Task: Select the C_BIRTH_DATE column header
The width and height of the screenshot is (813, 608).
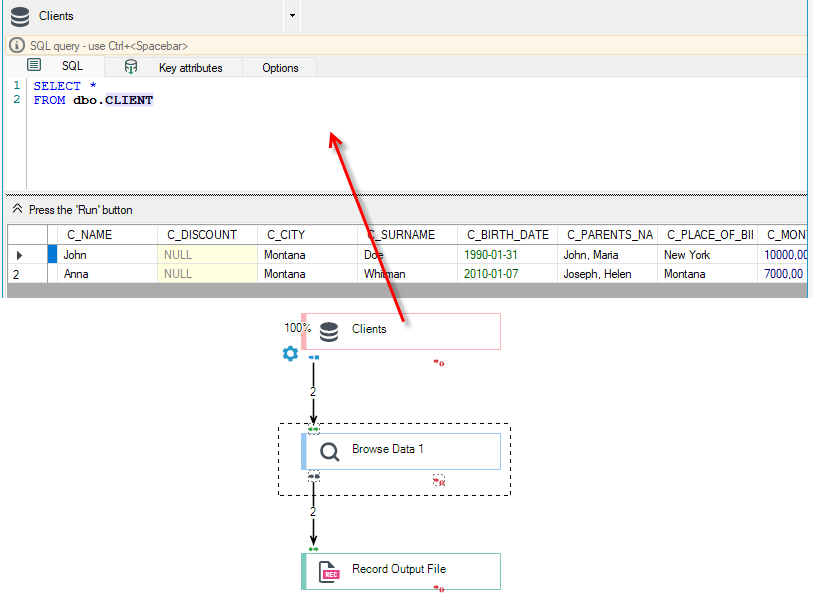Action: click(507, 235)
